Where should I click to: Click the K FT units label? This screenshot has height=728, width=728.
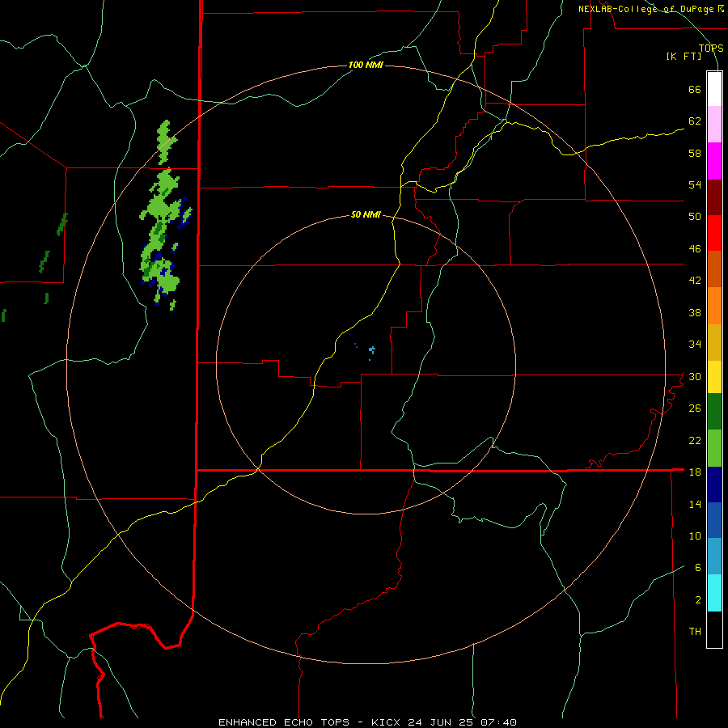684,56
